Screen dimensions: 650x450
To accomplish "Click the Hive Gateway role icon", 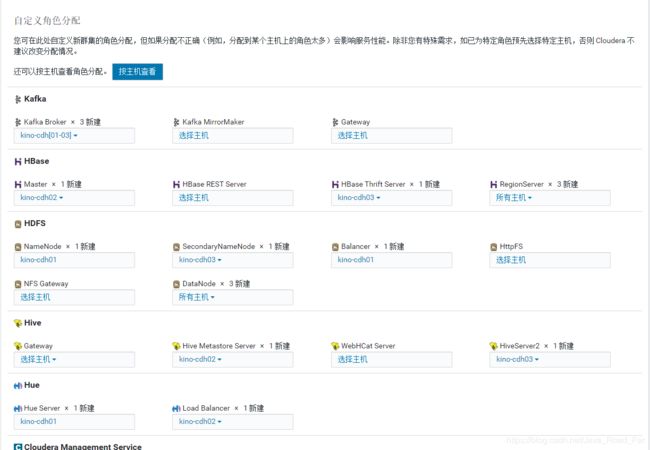I will pyautogui.click(x=18, y=346).
